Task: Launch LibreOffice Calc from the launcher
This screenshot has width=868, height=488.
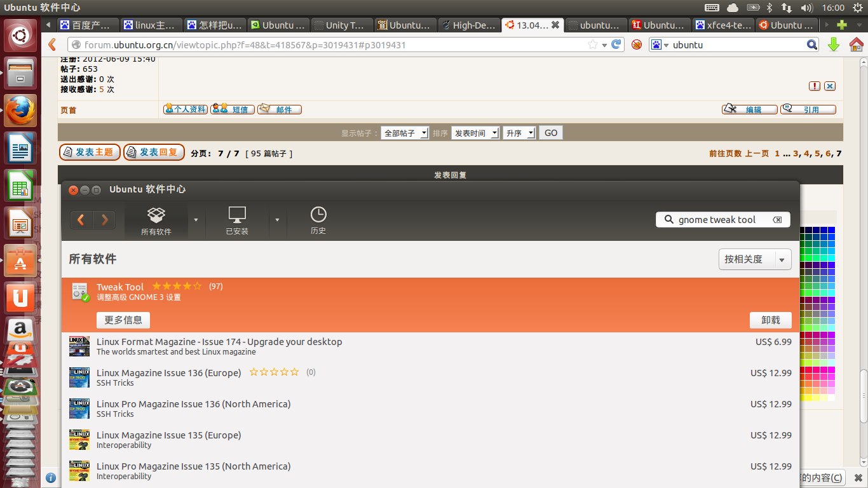Action: tap(20, 186)
